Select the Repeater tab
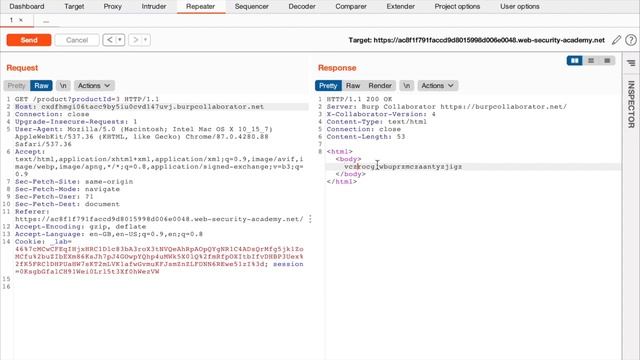The height and width of the screenshot is (360, 640). coord(200,7)
